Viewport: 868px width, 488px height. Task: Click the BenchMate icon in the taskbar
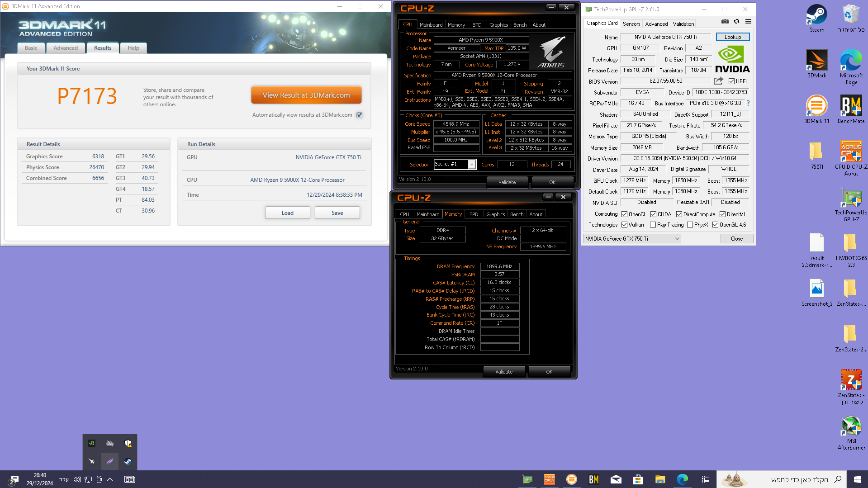tap(593, 479)
